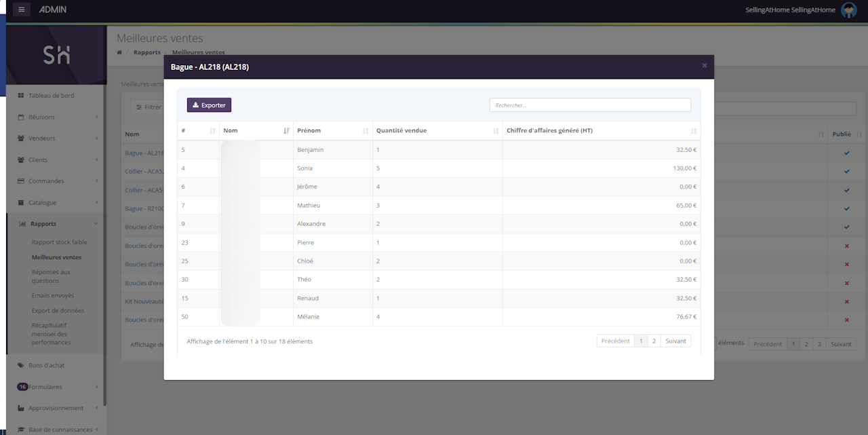Viewport: 868px width, 435px height.
Task: Click the hamburger menu icon in top bar
Action: click(x=22, y=10)
